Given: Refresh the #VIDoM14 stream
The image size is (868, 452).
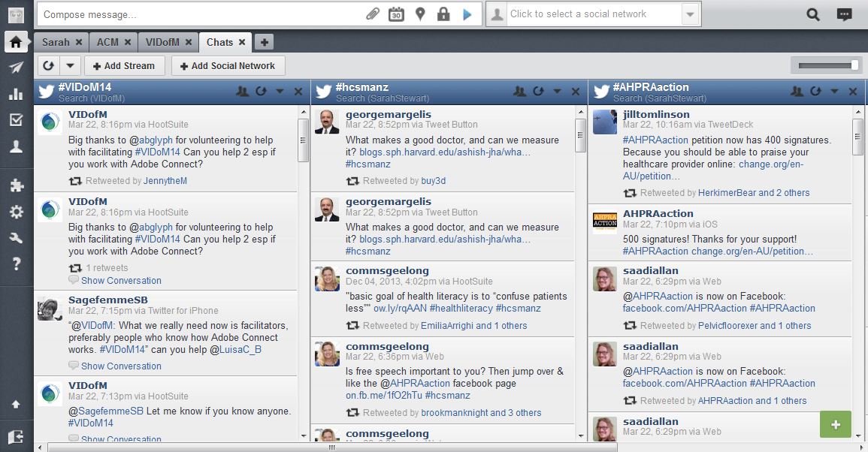Looking at the screenshot, I should click(262, 92).
